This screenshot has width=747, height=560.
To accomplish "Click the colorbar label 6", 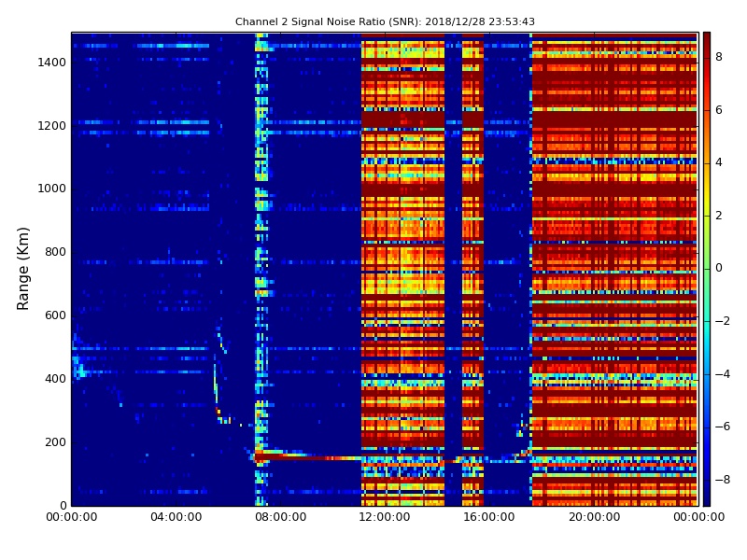I will 719,110.
